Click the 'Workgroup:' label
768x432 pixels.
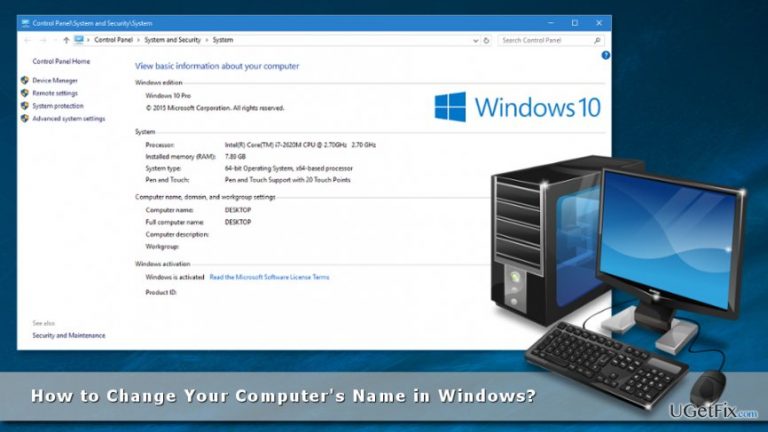tap(162, 247)
